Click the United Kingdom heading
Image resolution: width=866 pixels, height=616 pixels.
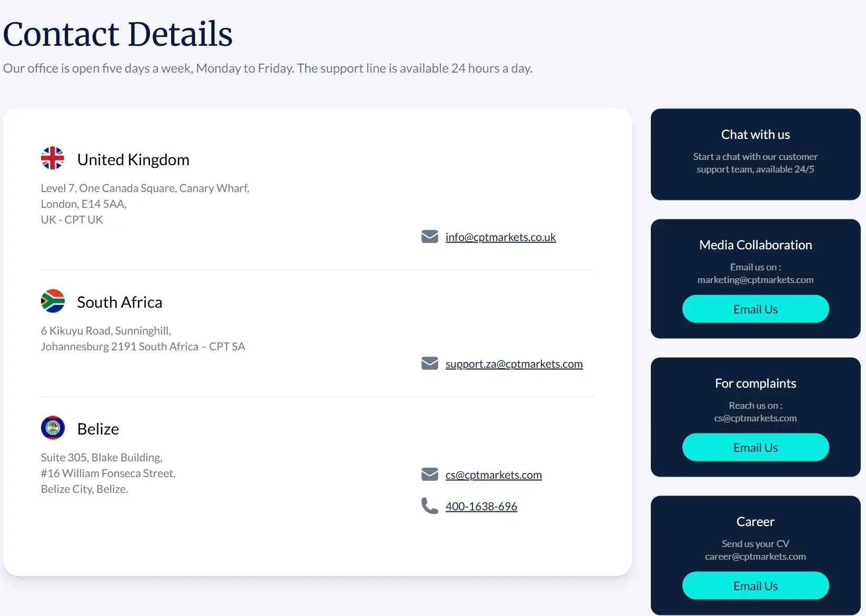(x=133, y=159)
